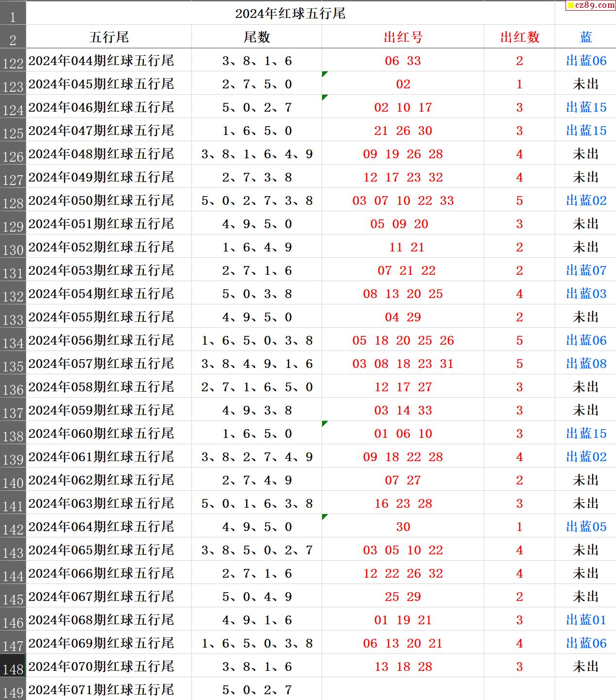Select 出蓝05 cell in 2024年064期 row
The height and width of the screenshot is (700, 616).
(585, 526)
